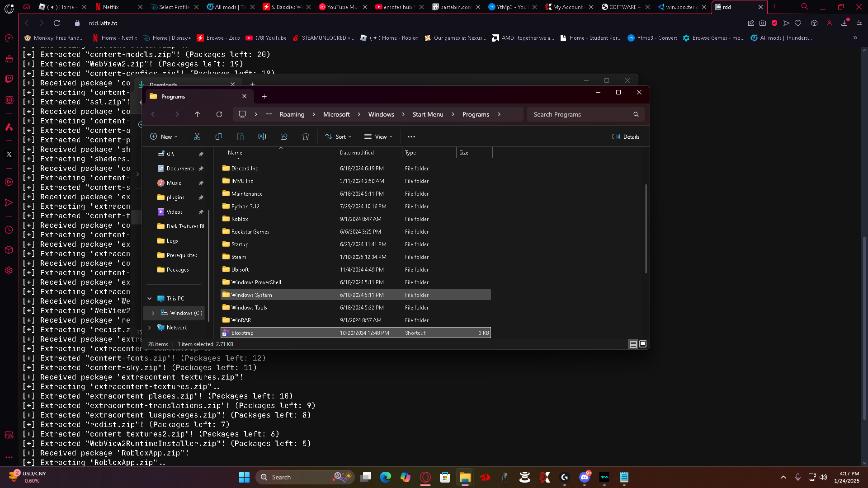Image resolution: width=868 pixels, height=488 pixels.
Task: Click the Up directory arrow
Action: (x=198, y=114)
